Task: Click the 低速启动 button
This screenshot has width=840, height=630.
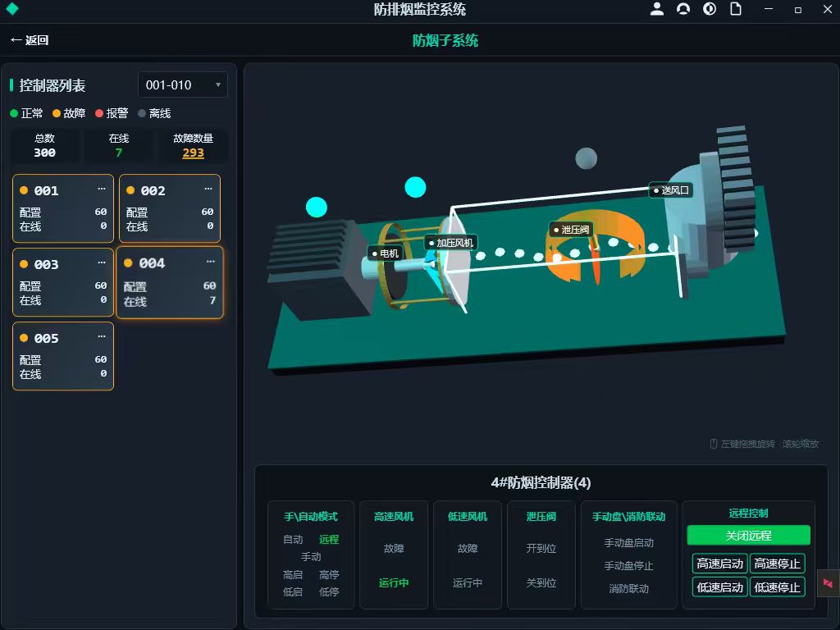Action: pyautogui.click(x=719, y=587)
